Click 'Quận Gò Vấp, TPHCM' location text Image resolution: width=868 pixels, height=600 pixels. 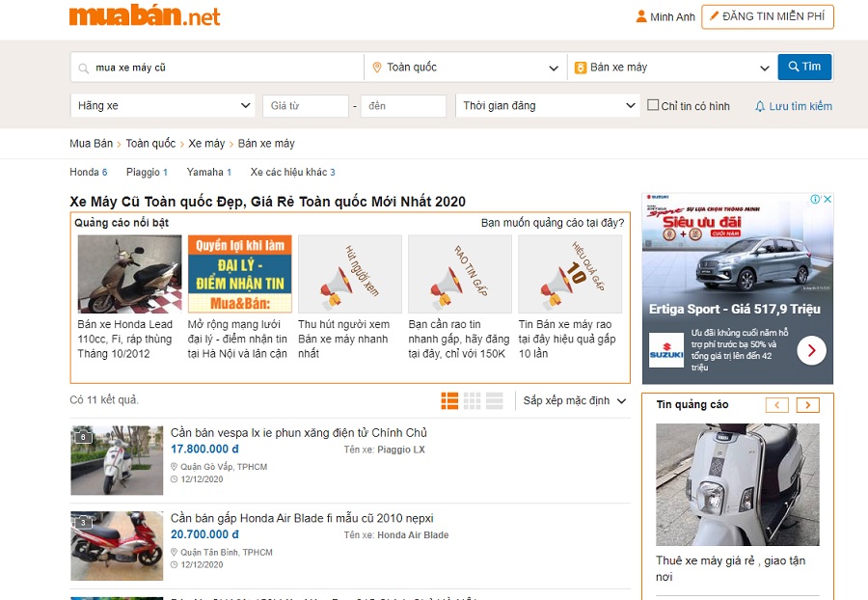(x=224, y=467)
